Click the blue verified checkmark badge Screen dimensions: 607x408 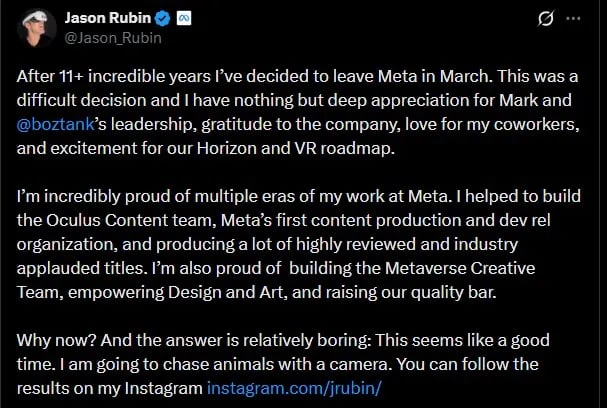click(166, 19)
